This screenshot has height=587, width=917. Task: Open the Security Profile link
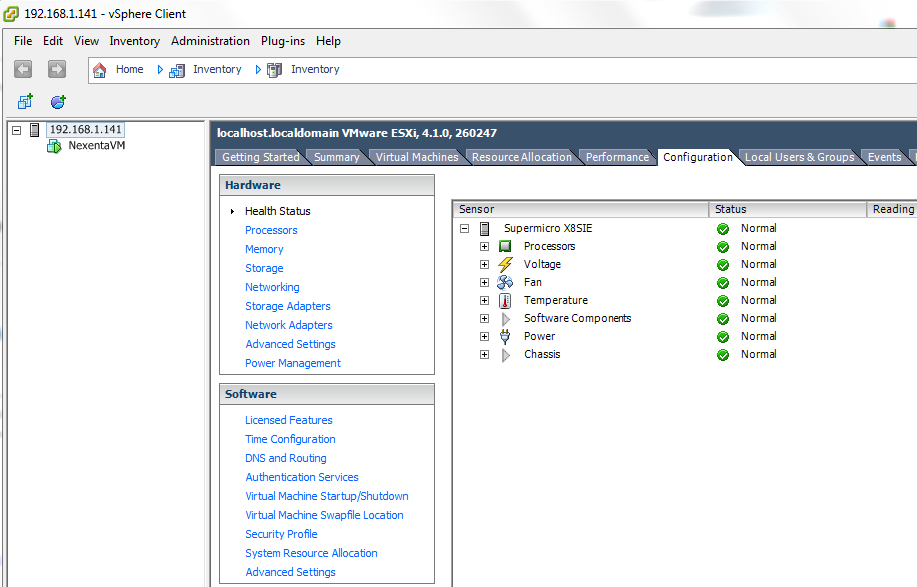pos(281,534)
